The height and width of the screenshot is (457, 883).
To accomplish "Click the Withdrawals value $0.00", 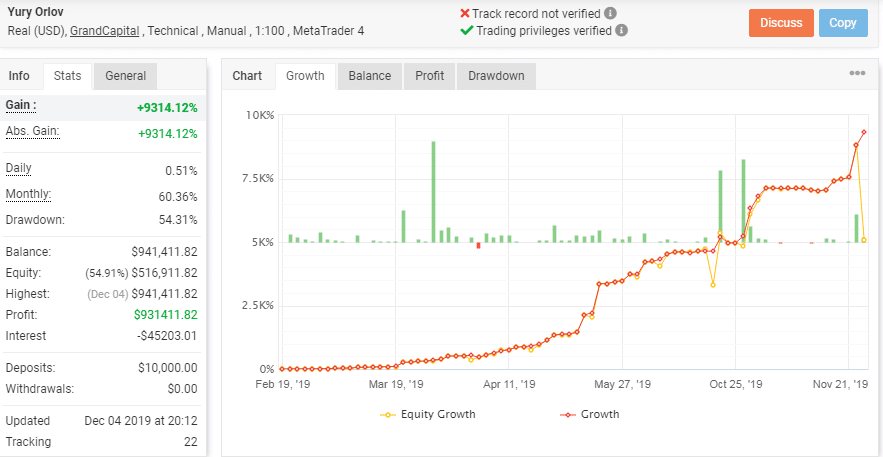I will point(183,389).
